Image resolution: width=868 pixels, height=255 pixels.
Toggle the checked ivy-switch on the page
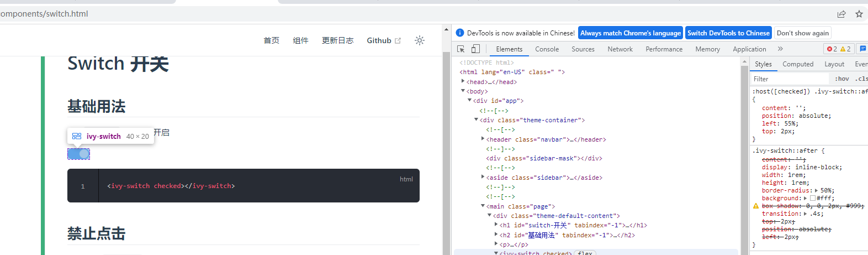78,154
